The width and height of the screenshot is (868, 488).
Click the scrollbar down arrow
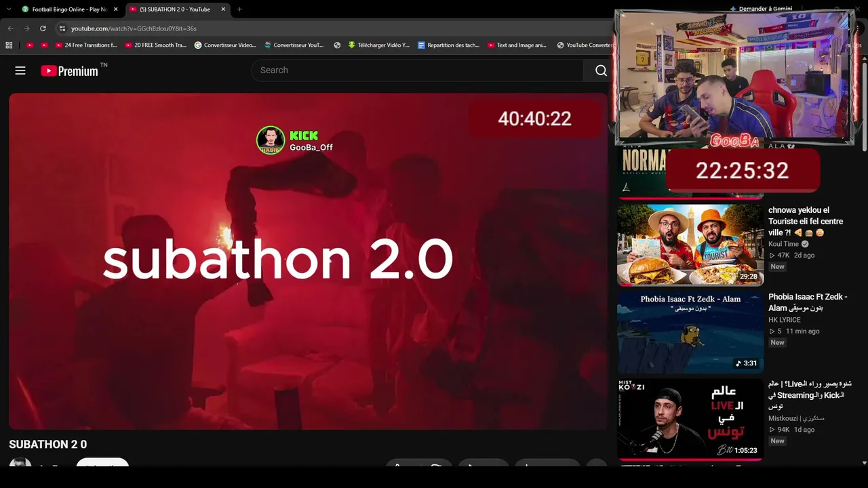point(864,463)
